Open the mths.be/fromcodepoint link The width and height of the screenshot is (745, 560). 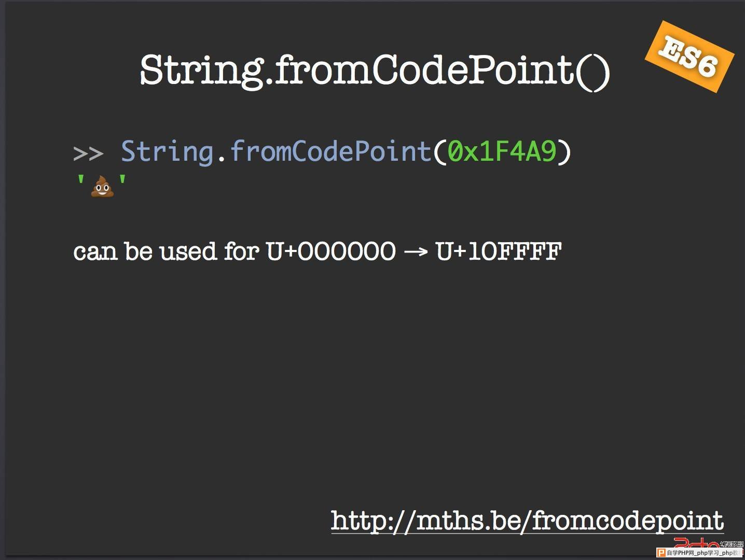pyautogui.click(x=527, y=521)
